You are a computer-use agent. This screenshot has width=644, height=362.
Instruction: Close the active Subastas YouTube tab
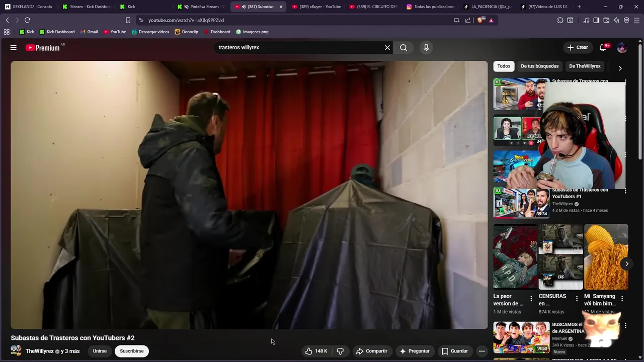(x=281, y=7)
